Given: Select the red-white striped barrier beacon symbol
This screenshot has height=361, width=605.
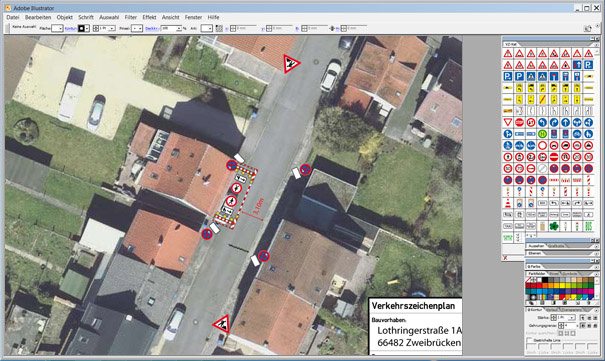Looking at the screenshot, I should [x=588, y=180].
